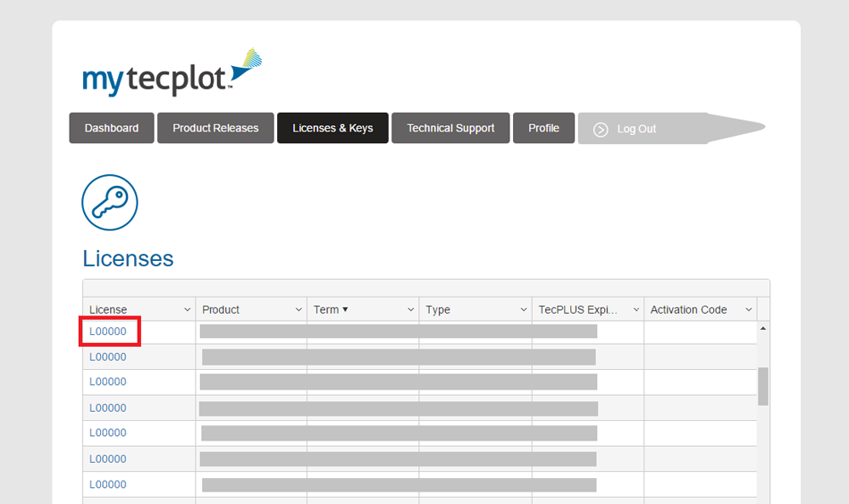The image size is (849, 504).
Task: Open the Dashboard tab
Action: click(112, 128)
